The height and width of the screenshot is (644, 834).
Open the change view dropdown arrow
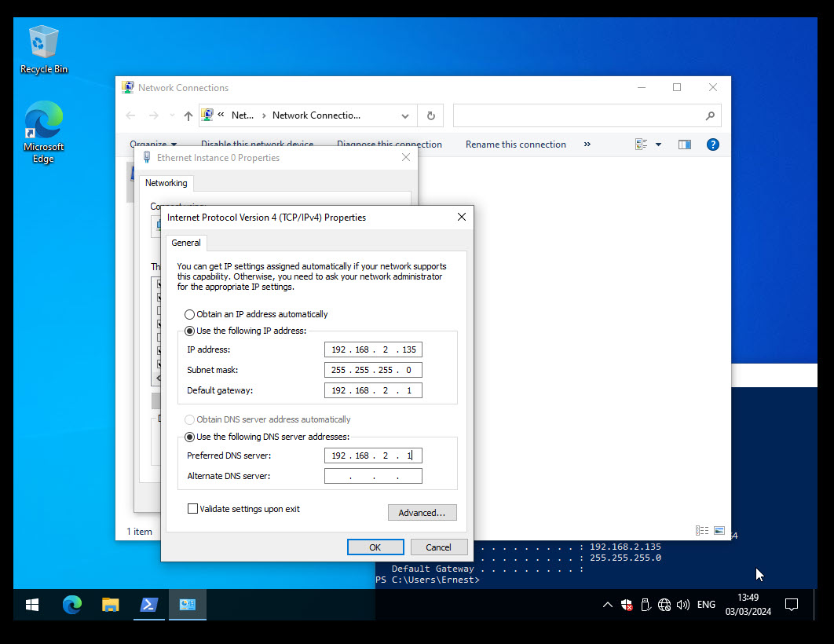[658, 145]
